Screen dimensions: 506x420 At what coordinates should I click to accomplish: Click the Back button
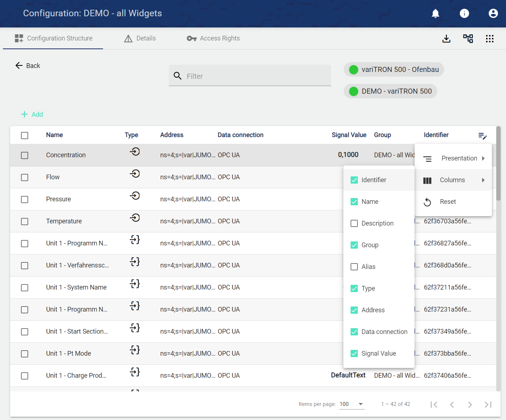click(28, 66)
